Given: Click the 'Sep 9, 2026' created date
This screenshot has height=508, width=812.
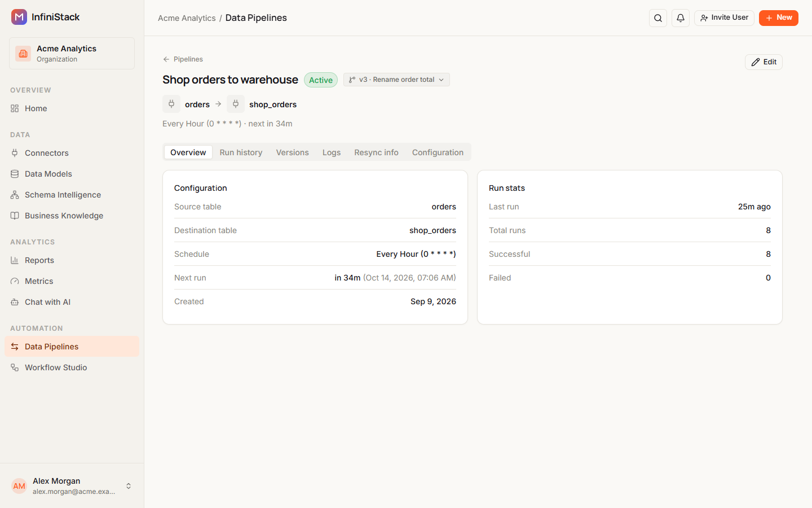Looking at the screenshot, I should click(x=433, y=301).
